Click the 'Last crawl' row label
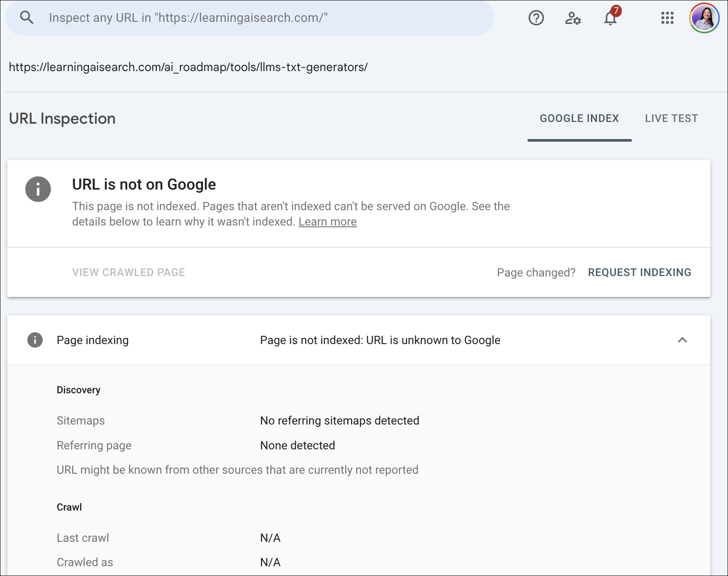Viewport: 728px width, 576px height. click(x=83, y=538)
